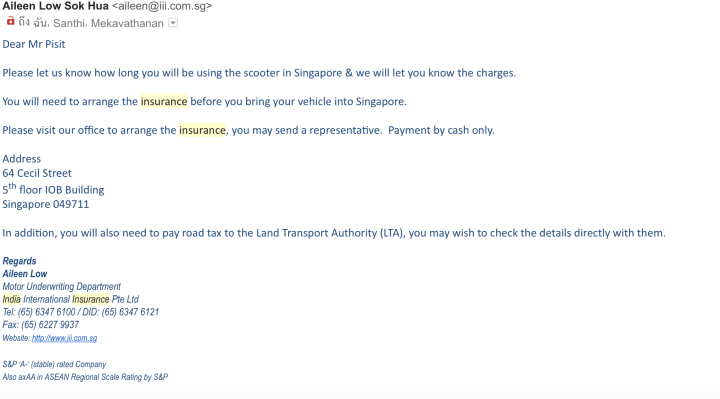Click highlighted word Insurance in signature
Viewport: 720px width, 399px height.
(x=90, y=299)
